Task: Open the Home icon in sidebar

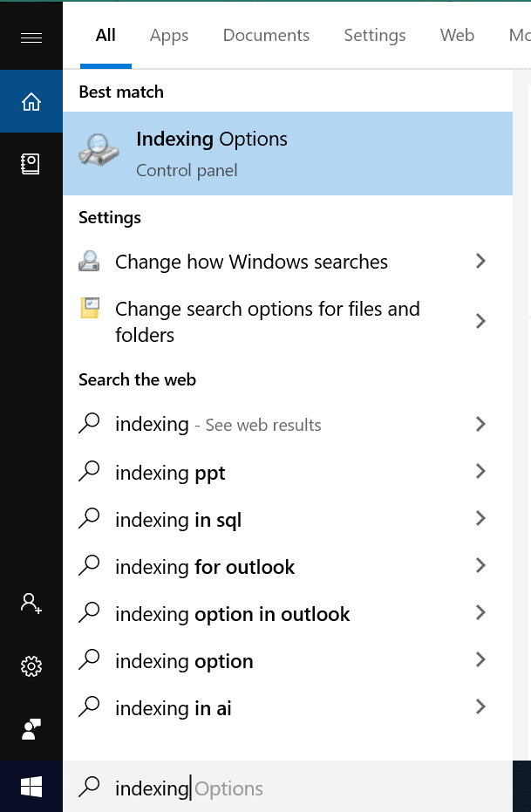Action: point(31,102)
